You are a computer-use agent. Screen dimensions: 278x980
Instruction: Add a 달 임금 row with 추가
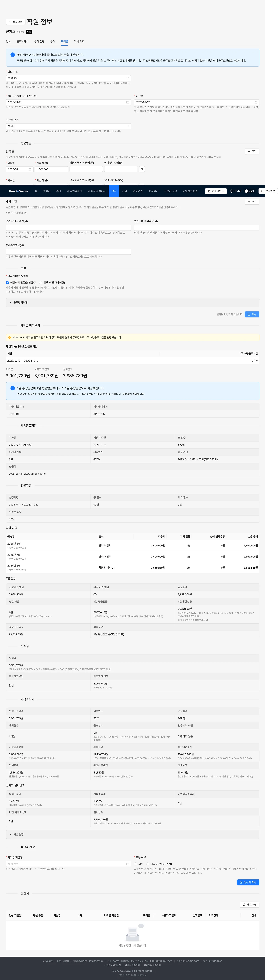(252, 151)
